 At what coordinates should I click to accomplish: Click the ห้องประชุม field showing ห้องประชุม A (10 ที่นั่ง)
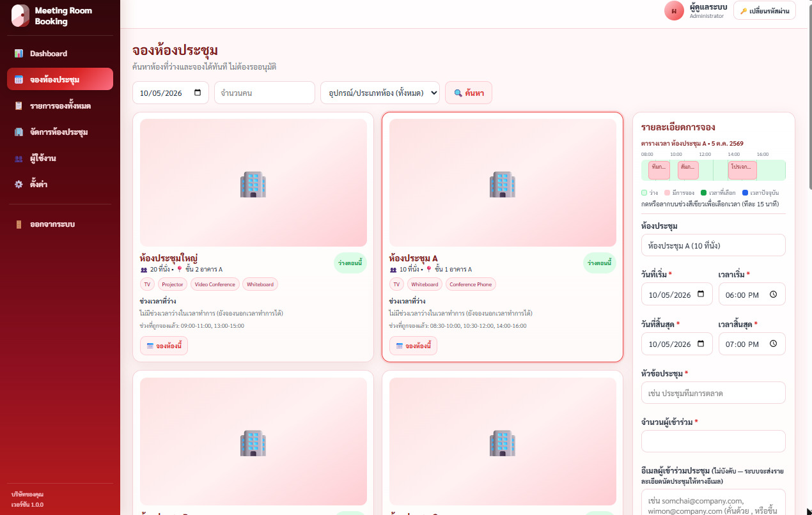pos(713,245)
